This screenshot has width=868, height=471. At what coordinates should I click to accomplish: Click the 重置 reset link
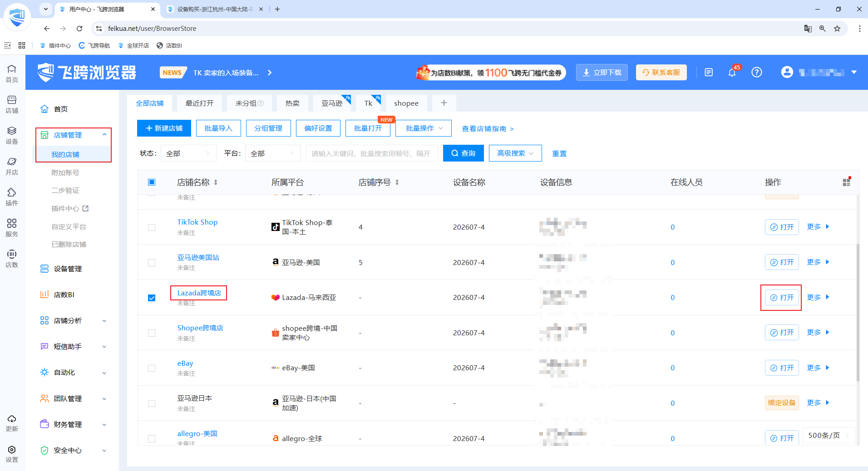point(559,153)
